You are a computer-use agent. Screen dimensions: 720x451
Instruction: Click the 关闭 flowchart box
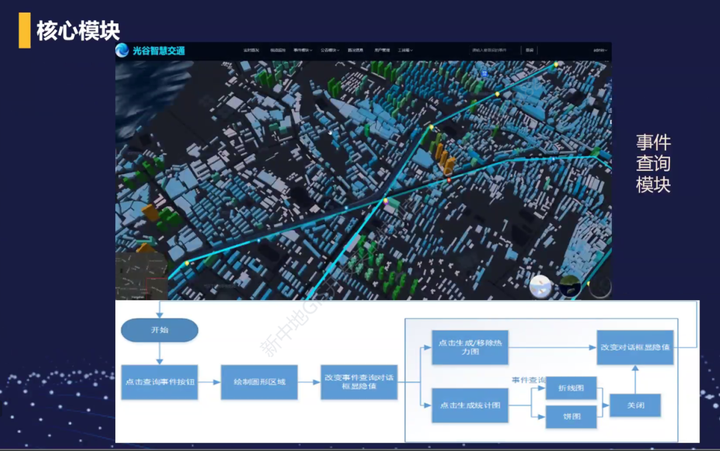coord(636,405)
